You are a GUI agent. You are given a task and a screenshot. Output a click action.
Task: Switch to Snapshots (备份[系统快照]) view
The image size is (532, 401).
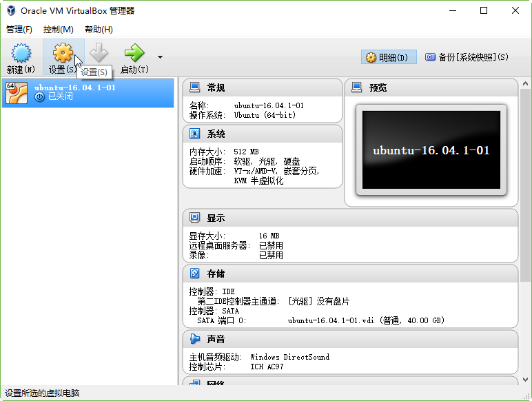tap(467, 57)
